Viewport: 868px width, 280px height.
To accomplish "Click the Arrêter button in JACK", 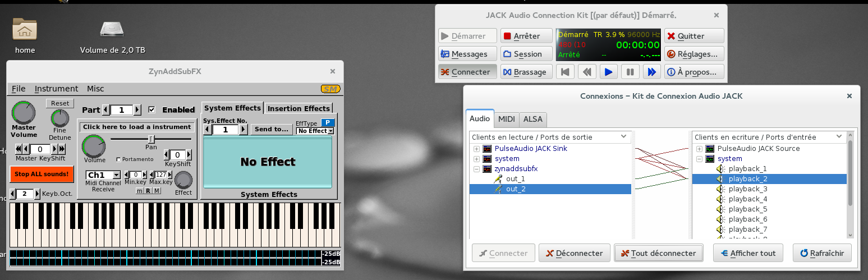I will pos(526,36).
